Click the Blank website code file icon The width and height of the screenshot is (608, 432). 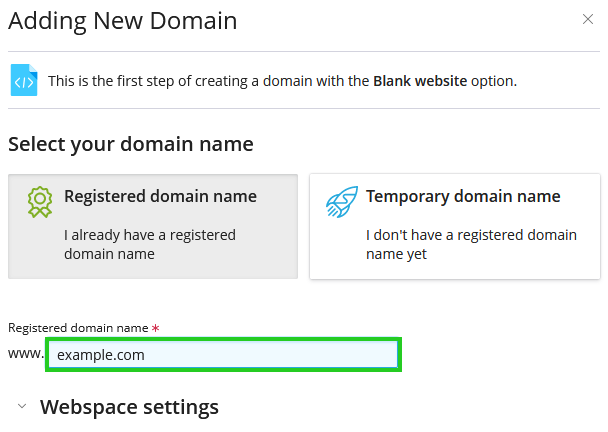(x=23, y=81)
